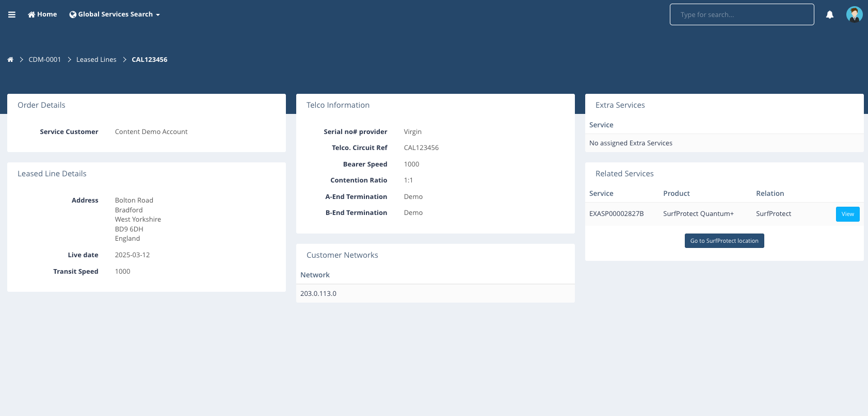Viewport: 868px width, 416px height.
Task: Click the Related Services panel heading
Action: 624,174
